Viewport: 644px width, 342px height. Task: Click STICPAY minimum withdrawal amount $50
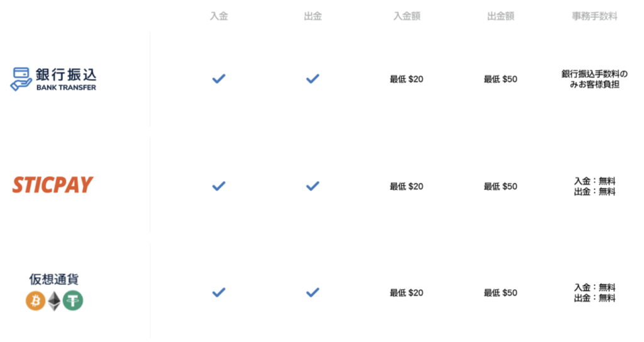[x=501, y=186]
